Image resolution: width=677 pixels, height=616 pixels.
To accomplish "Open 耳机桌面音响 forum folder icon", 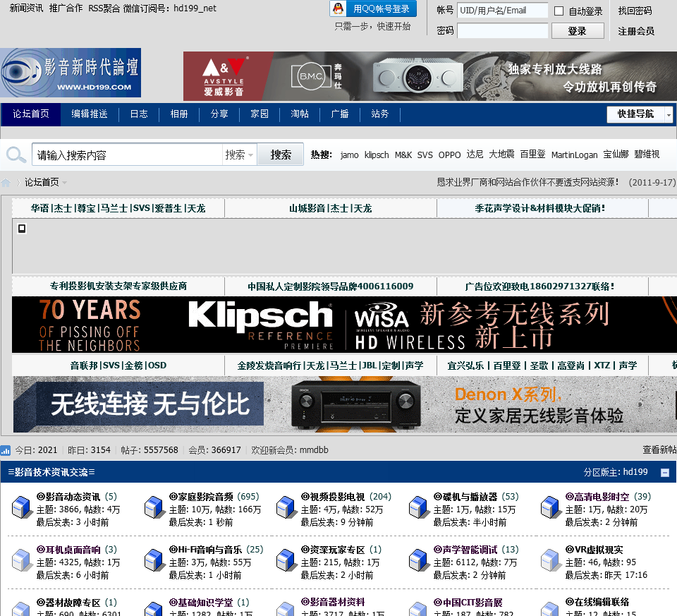I will (22, 560).
